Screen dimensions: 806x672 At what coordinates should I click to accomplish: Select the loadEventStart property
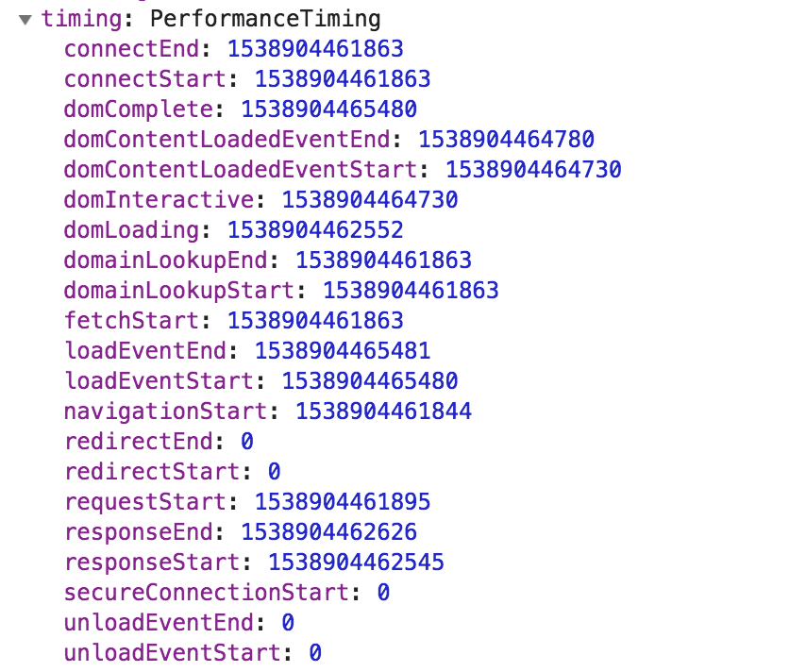pos(159,381)
